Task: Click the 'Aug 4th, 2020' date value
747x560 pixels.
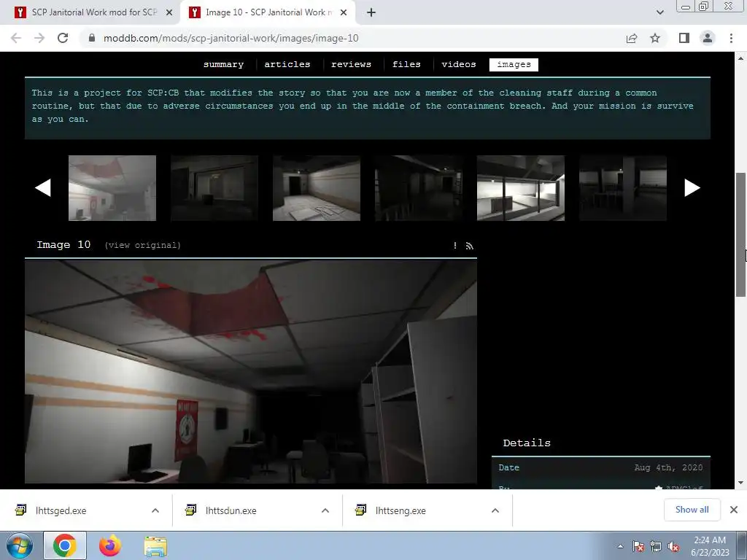Action: click(668, 467)
